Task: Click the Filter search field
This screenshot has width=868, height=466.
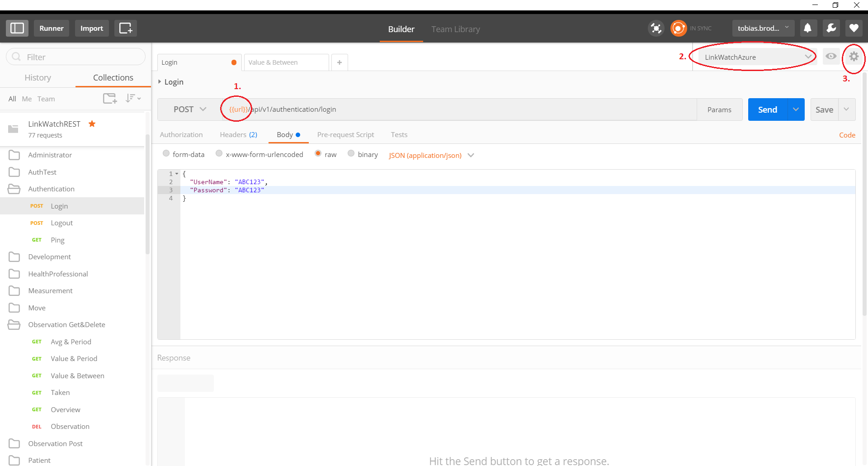Action: [x=75, y=57]
